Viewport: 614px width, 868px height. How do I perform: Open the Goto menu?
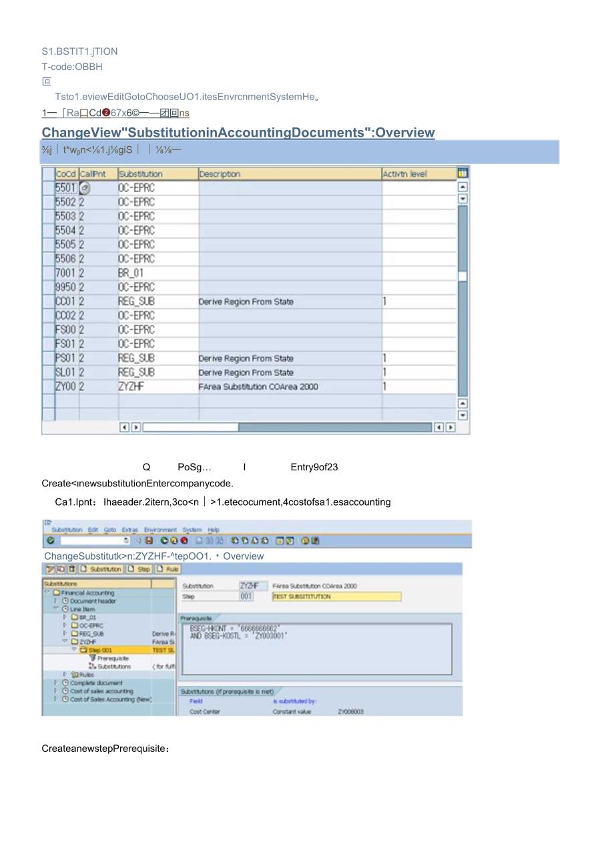[110, 530]
